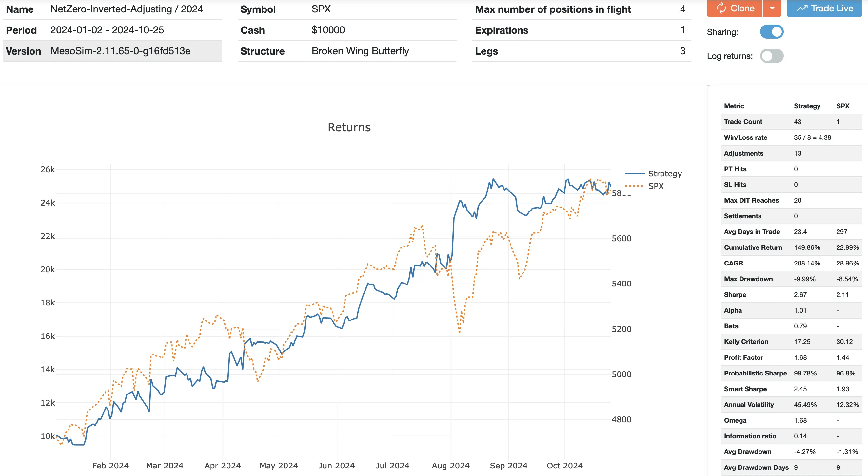
Task: Hide the Strategy series via legend label
Action: [665, 174]
